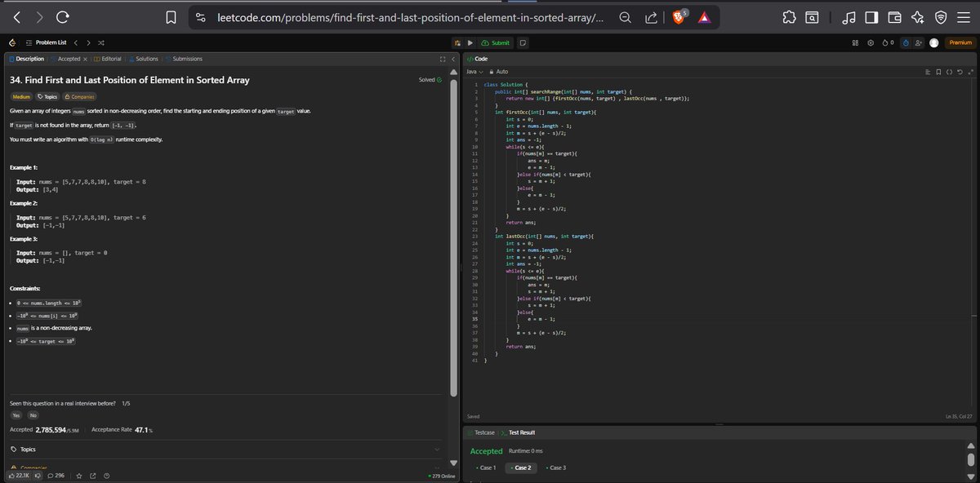Viewport: 980px width, 483px height.
Task: Click the browser back arrow
Action: point(18,16)
